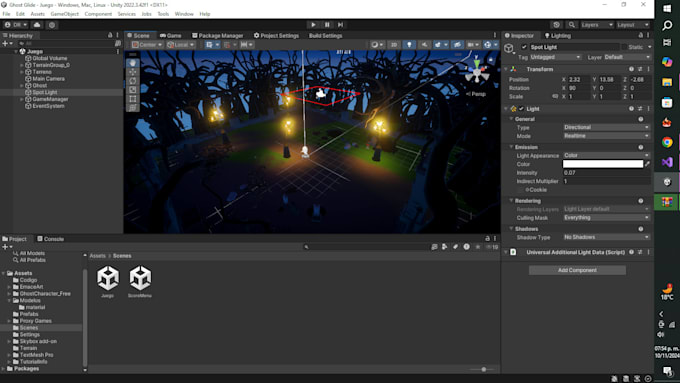Open Light component presets icon
Image resolution: width=680 pixels, height=383 pixels.
coord(640,109)
